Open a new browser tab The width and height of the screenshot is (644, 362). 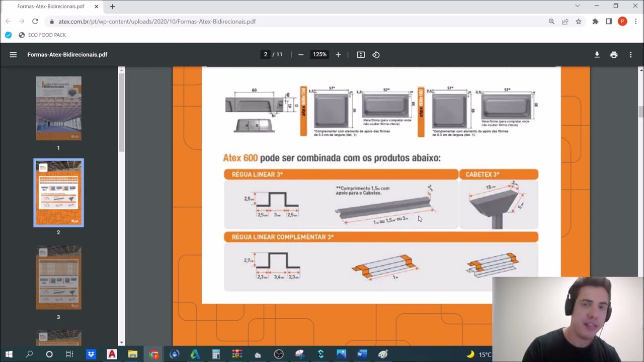coord(112,7)
